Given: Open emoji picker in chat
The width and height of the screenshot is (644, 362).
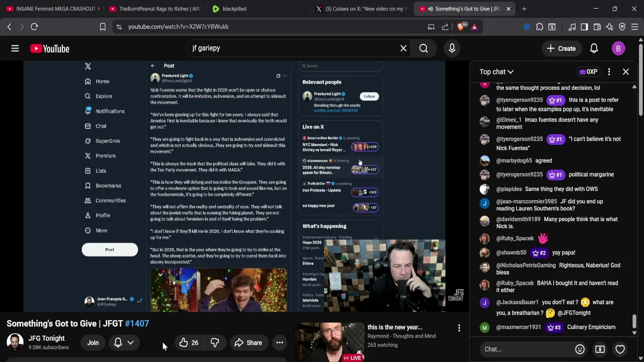Looking at the screenshot, I should (580, 349).
